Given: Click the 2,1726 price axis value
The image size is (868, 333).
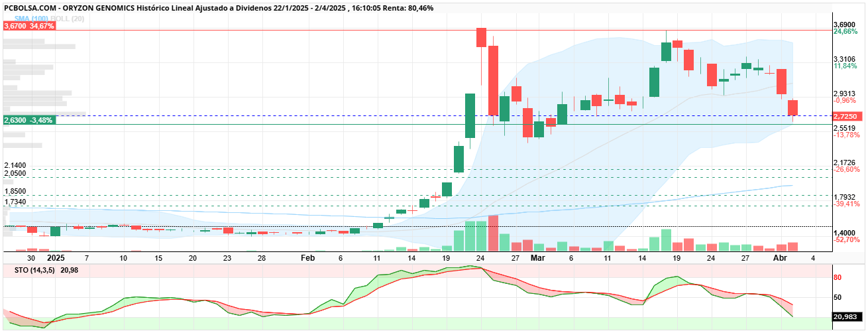Looking at the screenshot, I should tap(846, 163).
